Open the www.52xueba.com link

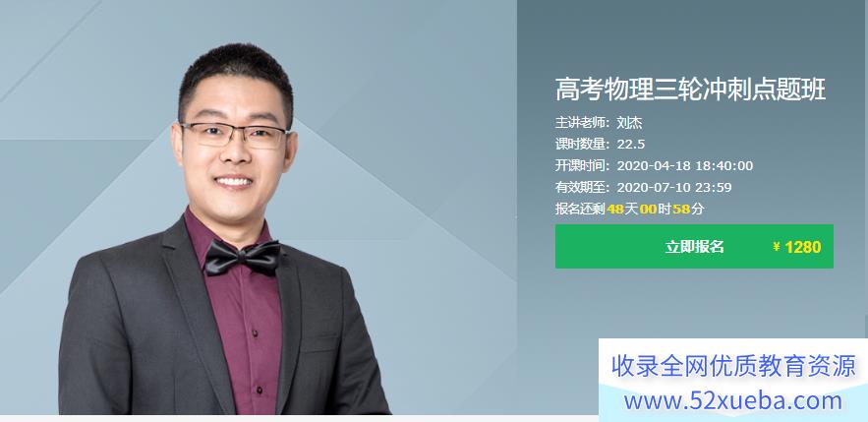733,400
